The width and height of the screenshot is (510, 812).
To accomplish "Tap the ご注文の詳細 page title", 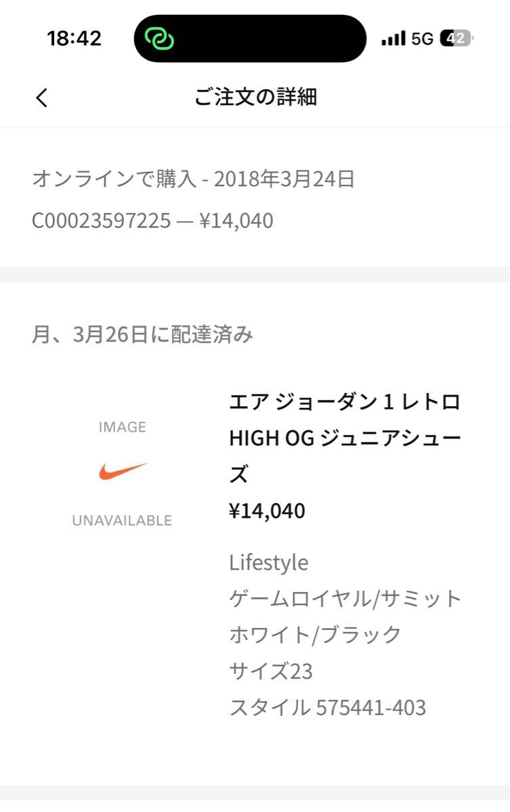I will tap(255, 97).
